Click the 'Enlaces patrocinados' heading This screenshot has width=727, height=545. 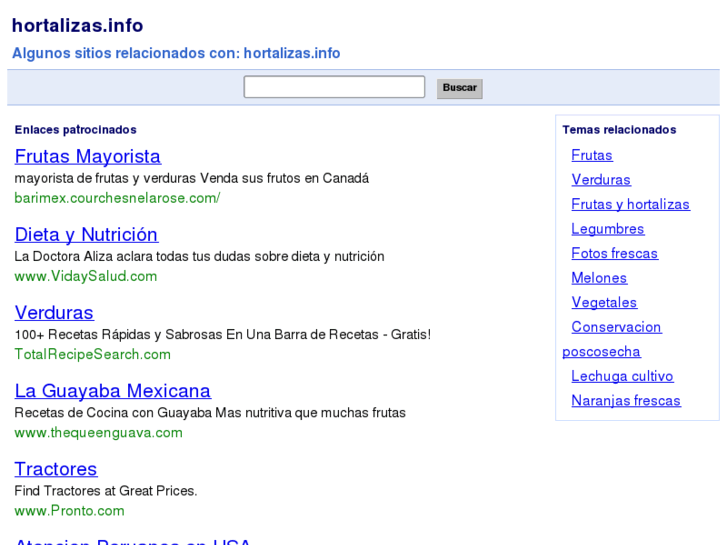point(76,129)
